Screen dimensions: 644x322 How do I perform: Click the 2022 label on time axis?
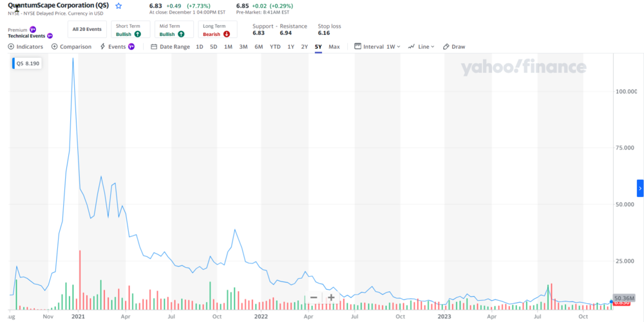click(x=261, y=317)
